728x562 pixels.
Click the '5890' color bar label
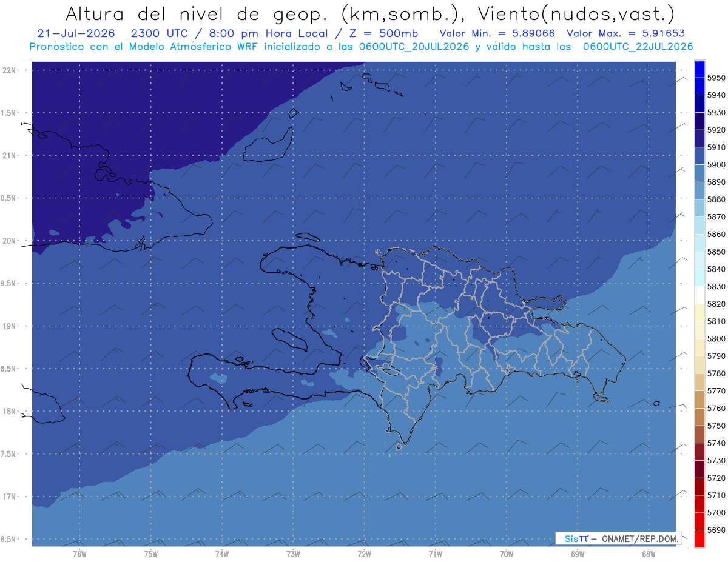pos(716,182)
